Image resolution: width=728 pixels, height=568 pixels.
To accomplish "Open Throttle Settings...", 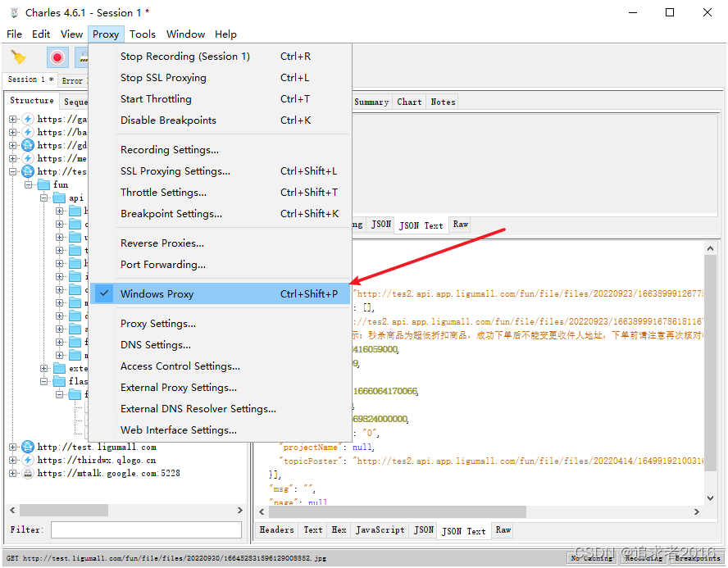I will pyautogui.click(x=220, y=193).
